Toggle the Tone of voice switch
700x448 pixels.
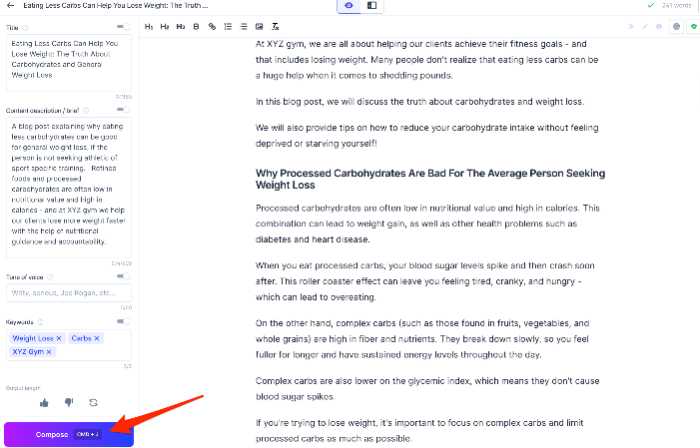click(122, 277)
